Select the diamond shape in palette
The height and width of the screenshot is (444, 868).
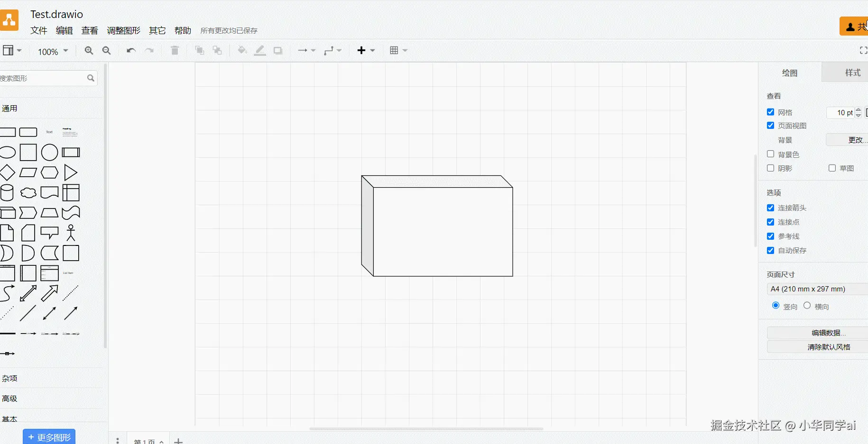tap(7, 172)
